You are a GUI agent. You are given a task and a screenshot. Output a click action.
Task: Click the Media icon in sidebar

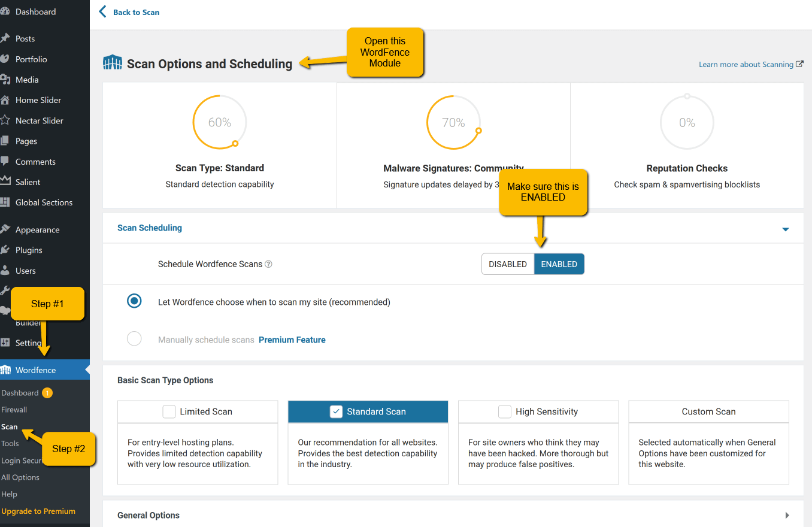click(5, 80)
